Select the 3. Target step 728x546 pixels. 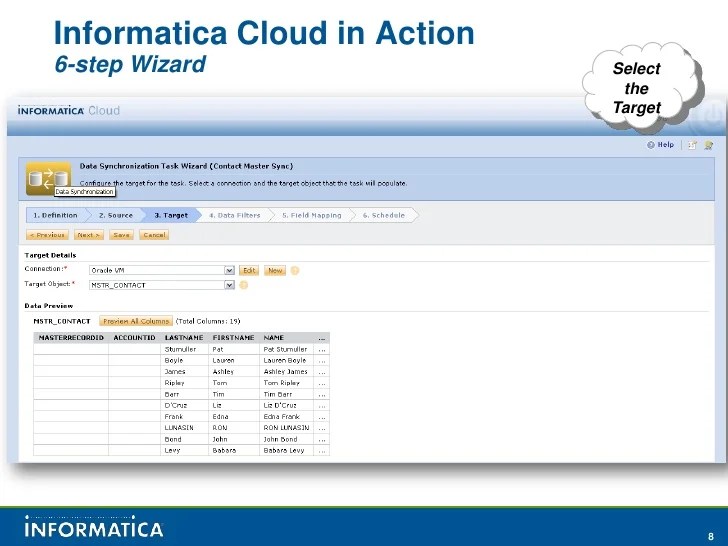(171, 215)
